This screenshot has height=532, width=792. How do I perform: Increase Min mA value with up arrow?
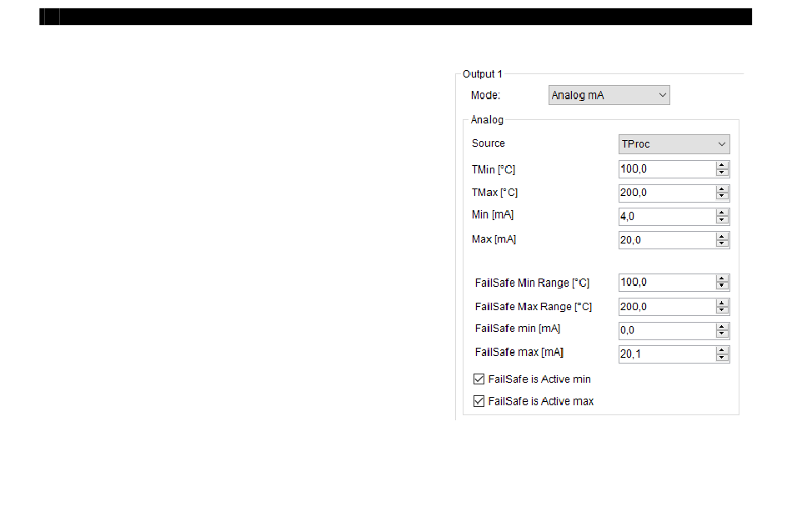point(722,213)
